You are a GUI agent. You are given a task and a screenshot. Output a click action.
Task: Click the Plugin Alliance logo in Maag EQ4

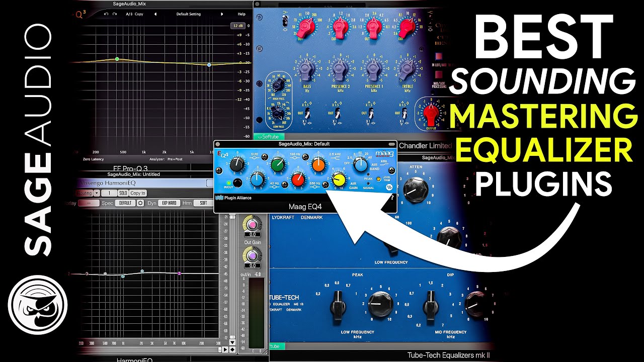[x=233, y=198]
